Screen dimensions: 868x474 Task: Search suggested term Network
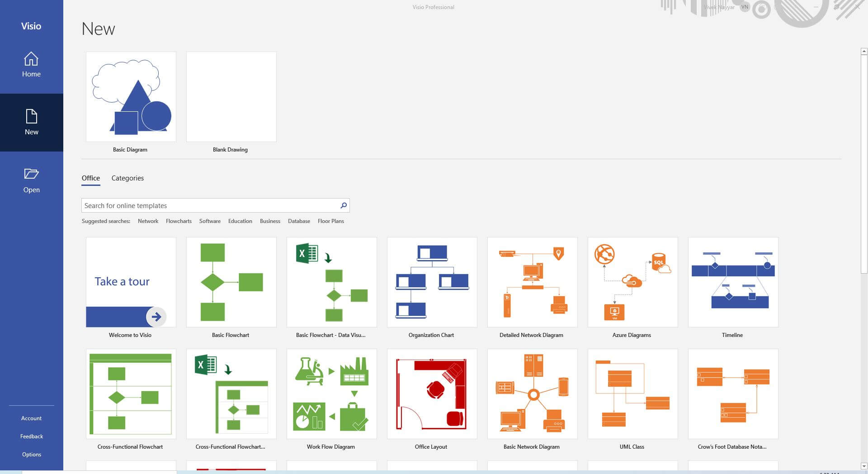click(148, 221)
